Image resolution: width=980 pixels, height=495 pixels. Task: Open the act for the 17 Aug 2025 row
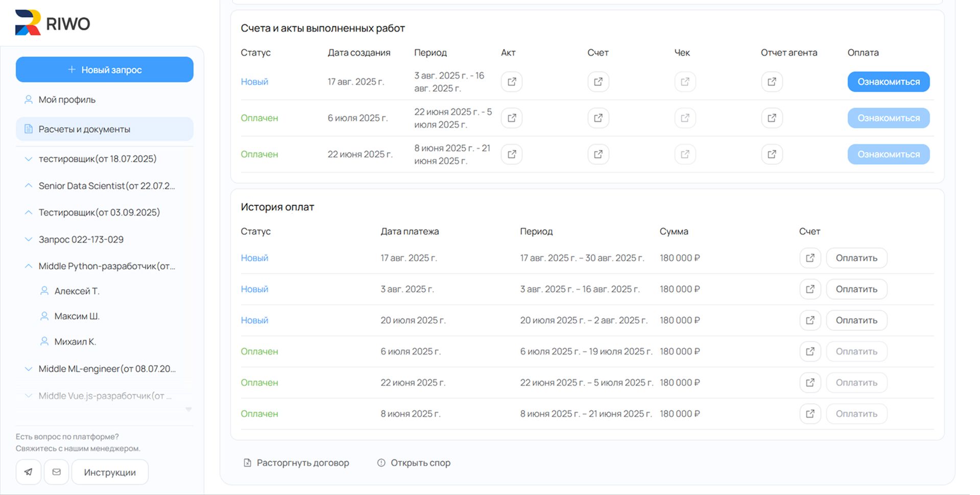tap(511, 82)
